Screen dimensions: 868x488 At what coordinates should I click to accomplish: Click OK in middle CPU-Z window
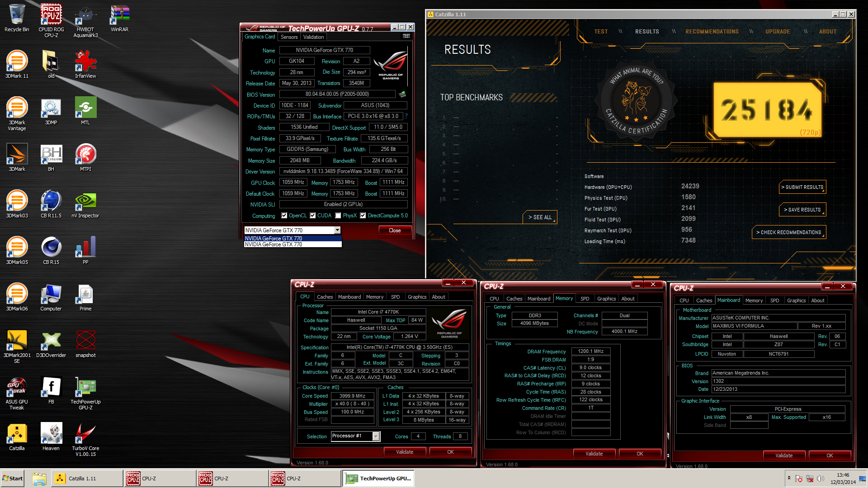(x=640, y=454)
